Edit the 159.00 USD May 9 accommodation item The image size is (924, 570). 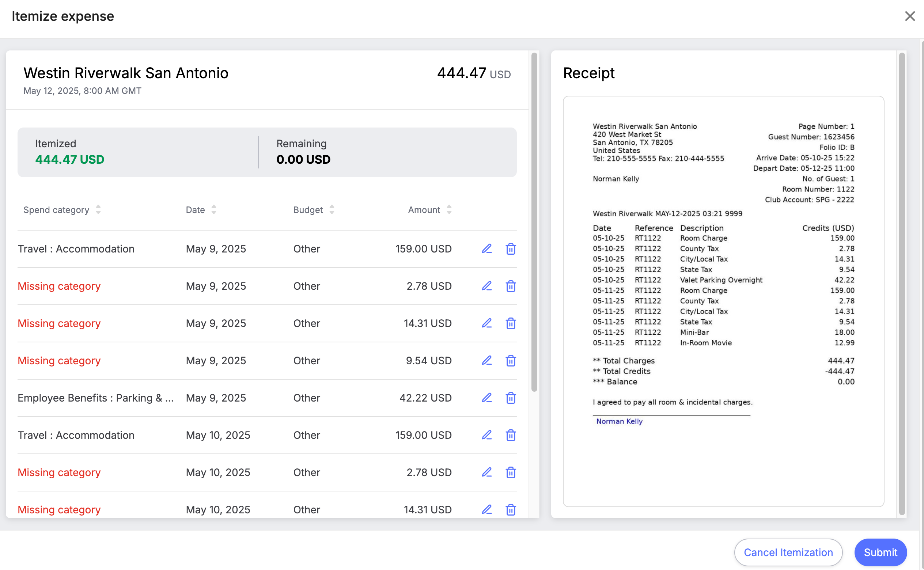(x=487, y=249)
